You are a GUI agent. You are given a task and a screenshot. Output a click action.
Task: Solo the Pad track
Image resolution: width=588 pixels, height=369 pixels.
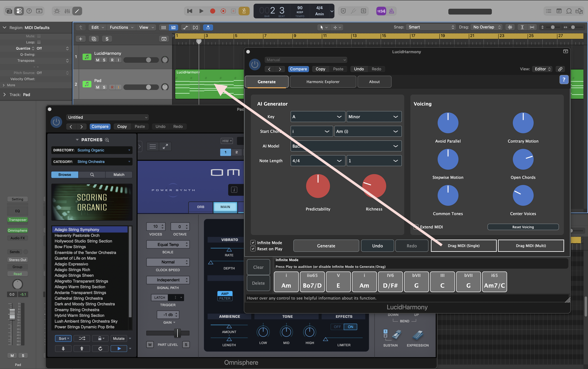click(x=104, y=87)
